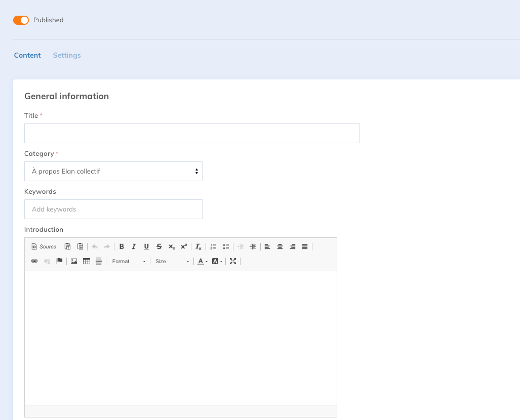This screenshot has height=420, width=520.
Task: View editor Source code
Action: (x=44, y=246)
